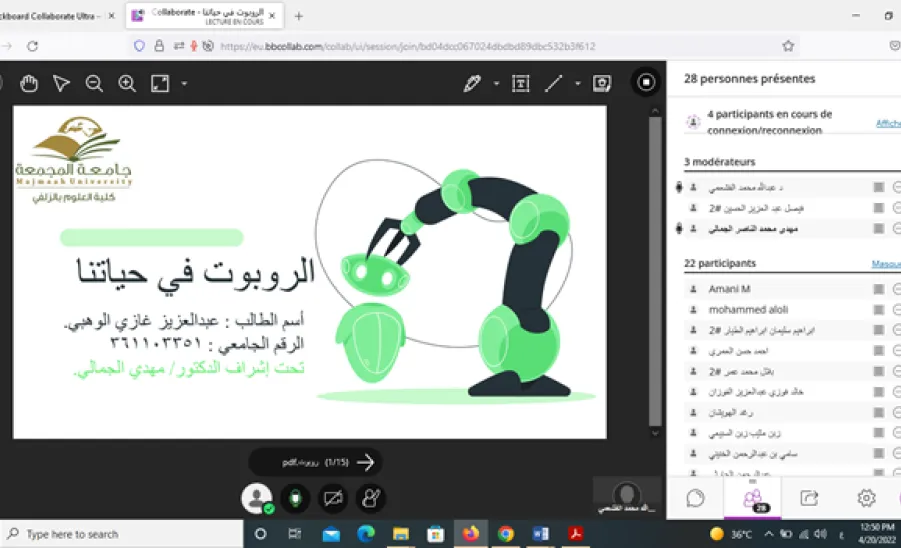Select the line shape tool
The width and height of the screenshot is (901, 548).
point(553,84)
